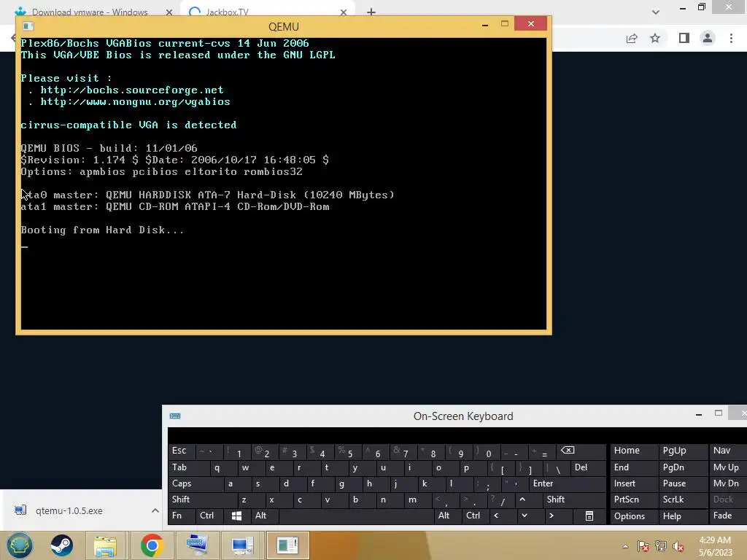This screenshot has height=560, width=747.
Task: Open the Chrome profile avatar icon
Action: click(x=708, y=38)
